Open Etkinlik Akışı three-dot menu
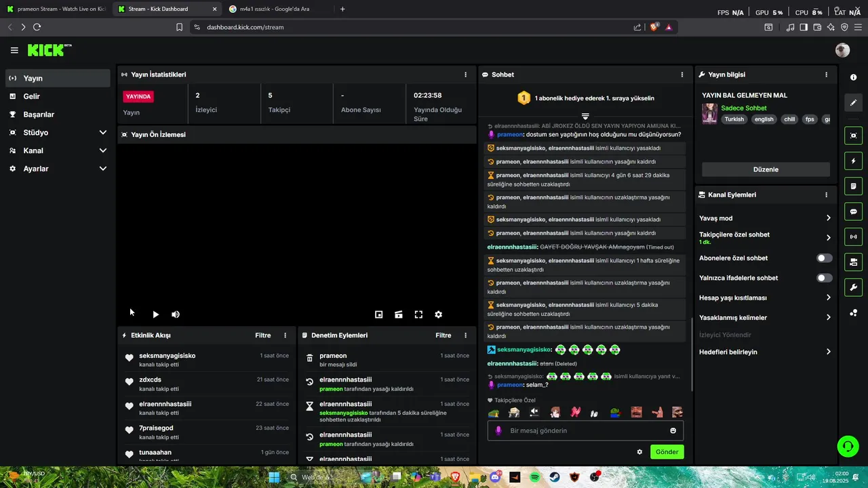 (285, 335)
